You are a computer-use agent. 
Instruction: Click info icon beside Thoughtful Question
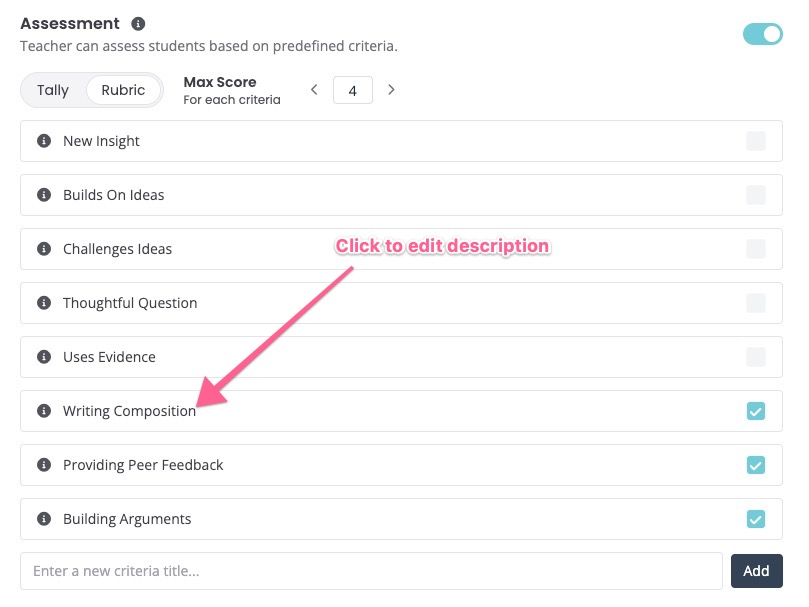[44, 303]
